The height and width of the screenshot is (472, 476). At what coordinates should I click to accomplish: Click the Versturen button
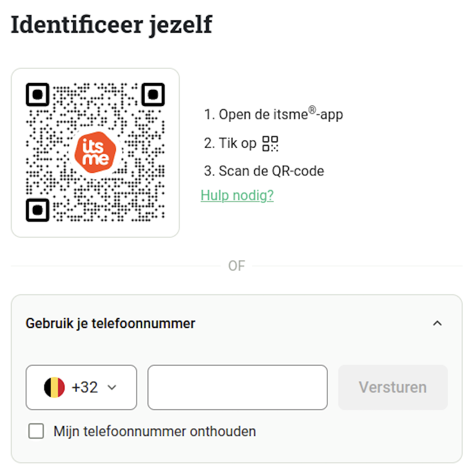coord(393,387)
